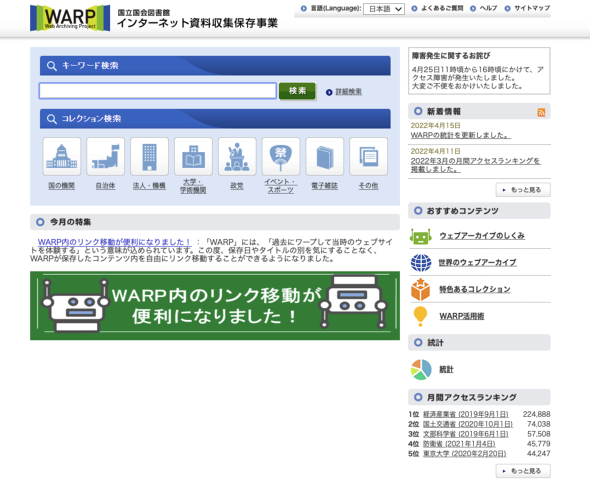Open the 世界のウェブアーカイブ link
The image size is (590, 489).
pyautogui.click(x=477, y=263)
